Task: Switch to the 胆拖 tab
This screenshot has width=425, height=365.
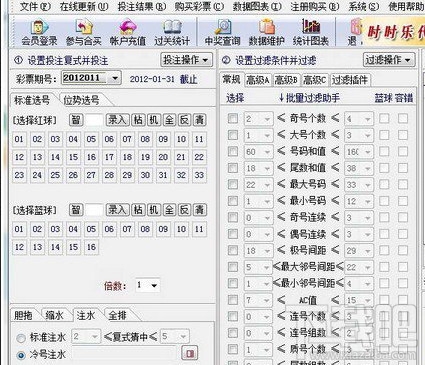Action: [x=24, y=315]
